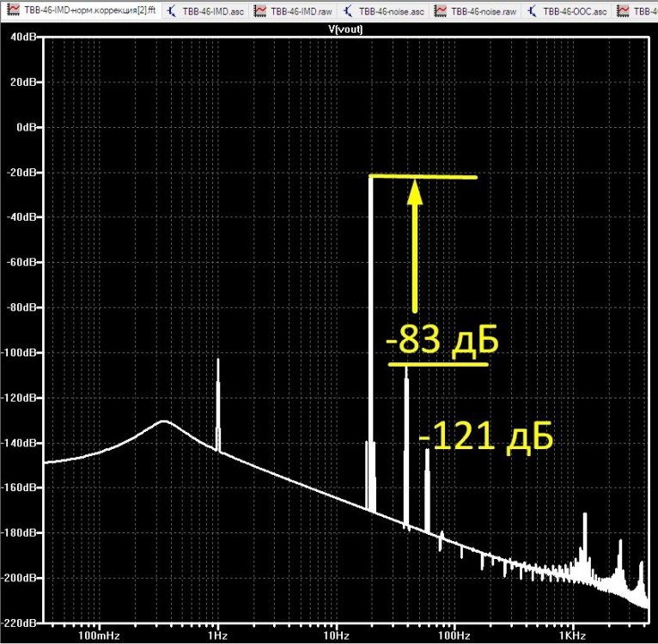Click the yellow -121 дБ annotation text

[486, 436]
